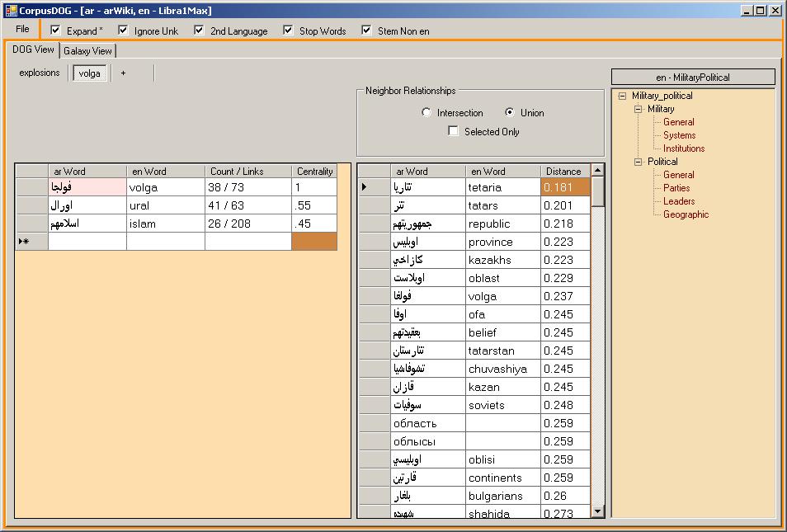Sort by the Distance column header
The image size is (787, 532).
(563, 172)
